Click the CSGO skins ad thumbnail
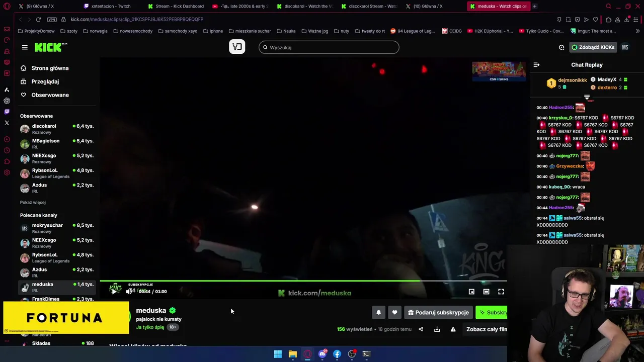Screen dimensions: 644x362 tap(499, 71)
